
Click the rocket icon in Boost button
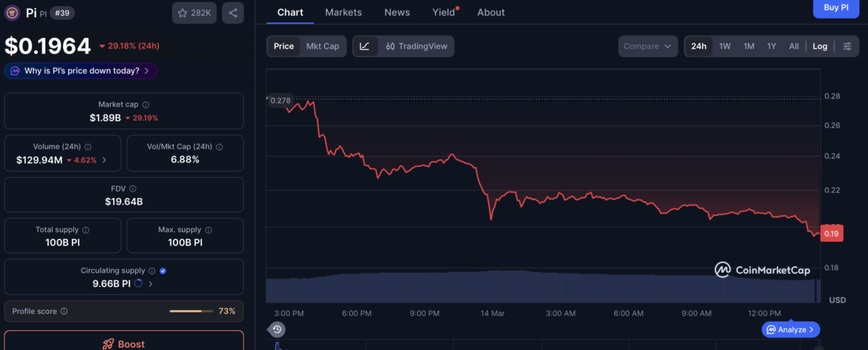coord(109,344)
